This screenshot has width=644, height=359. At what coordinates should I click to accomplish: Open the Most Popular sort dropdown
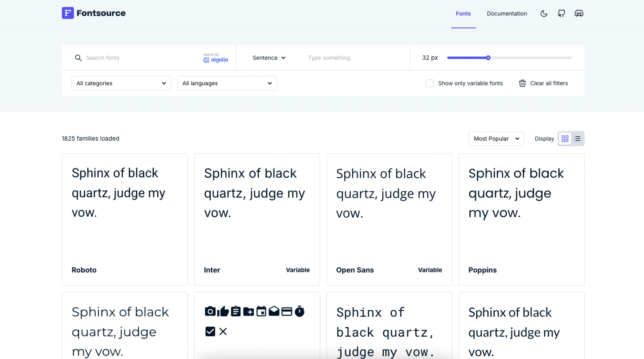[x=496, y=139]
